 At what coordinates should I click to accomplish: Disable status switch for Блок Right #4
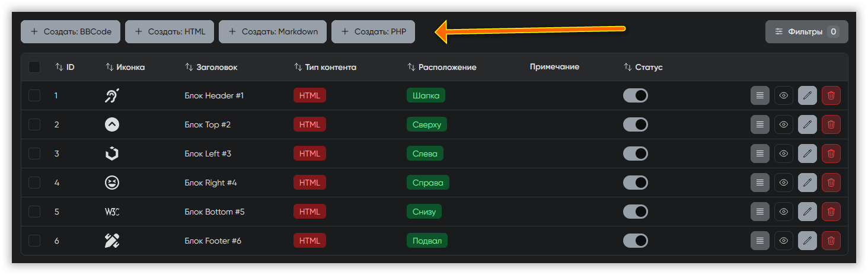635,183
